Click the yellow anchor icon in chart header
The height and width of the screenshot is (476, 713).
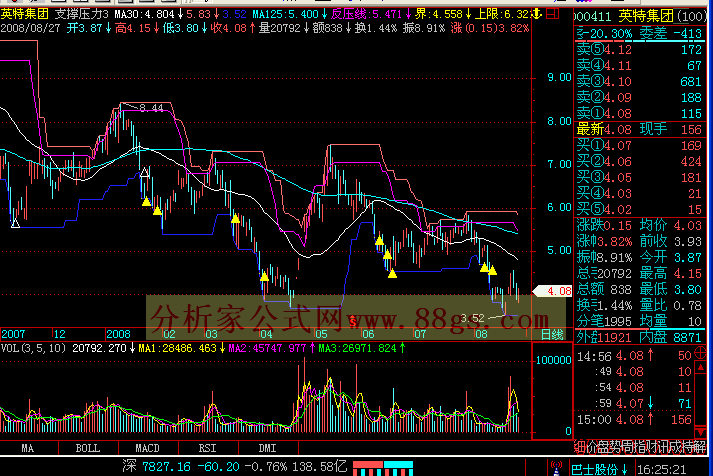pos(537,14)
